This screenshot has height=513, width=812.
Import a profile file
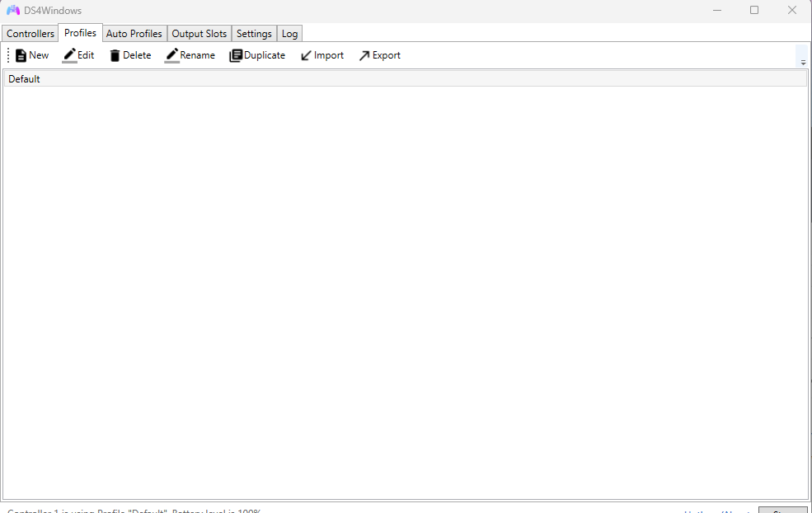[x=322, y=55]
